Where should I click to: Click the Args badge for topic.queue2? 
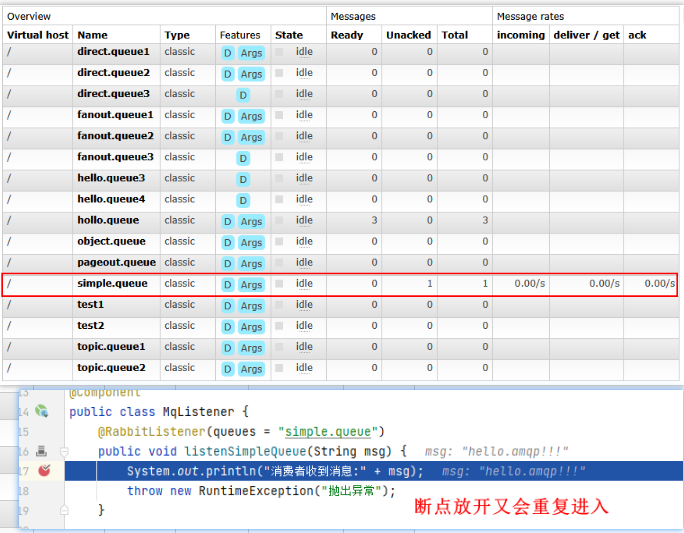point(251,369)
